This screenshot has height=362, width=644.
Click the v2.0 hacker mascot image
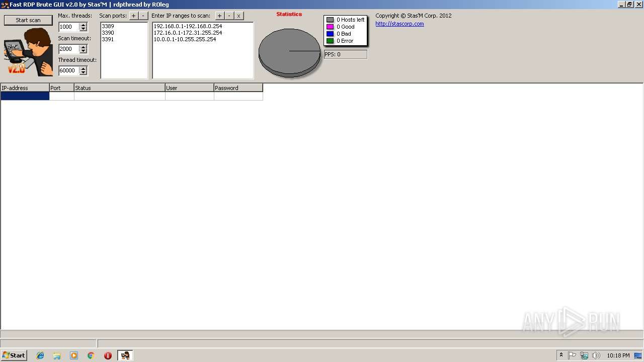click(28, 52)
